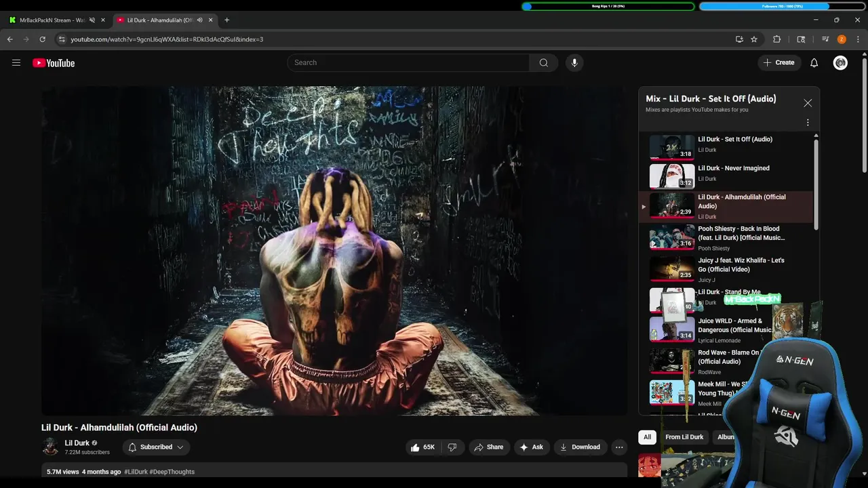Viewport: 868px width, 488px height.
Task: Click the video title Lil Durk - Alhamdulilah
Action: click(x=119, y=428)
